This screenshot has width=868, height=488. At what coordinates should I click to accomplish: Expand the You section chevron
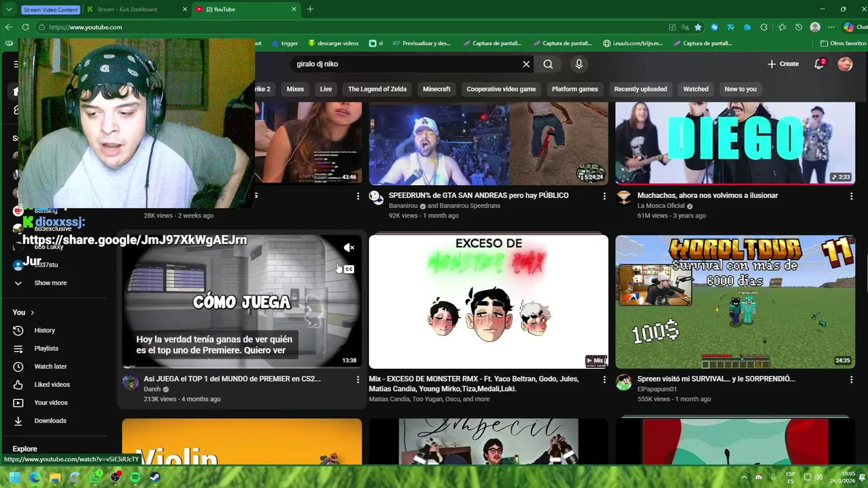[32, 312]
